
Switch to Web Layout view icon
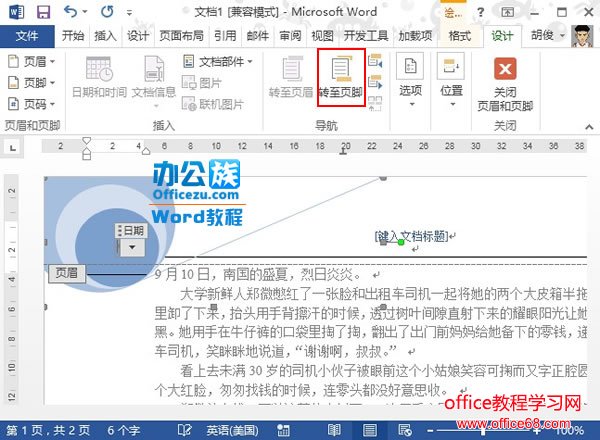[405, 430]
